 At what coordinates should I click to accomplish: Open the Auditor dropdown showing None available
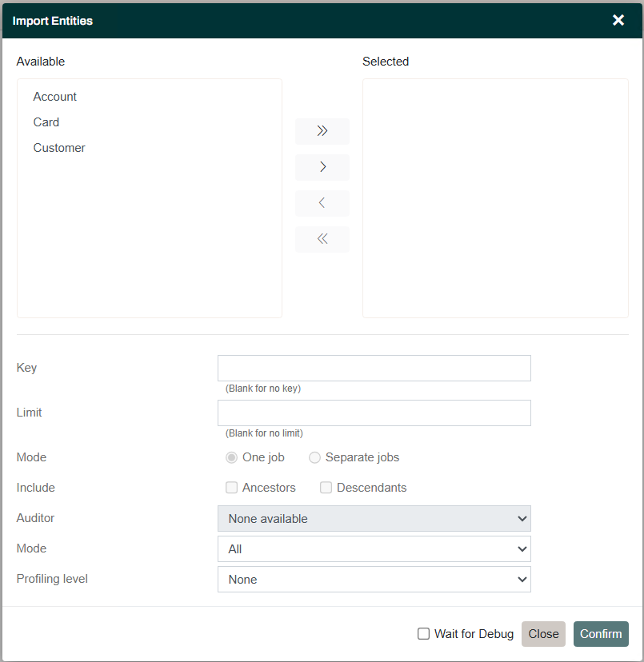click(x=374, y=518)
